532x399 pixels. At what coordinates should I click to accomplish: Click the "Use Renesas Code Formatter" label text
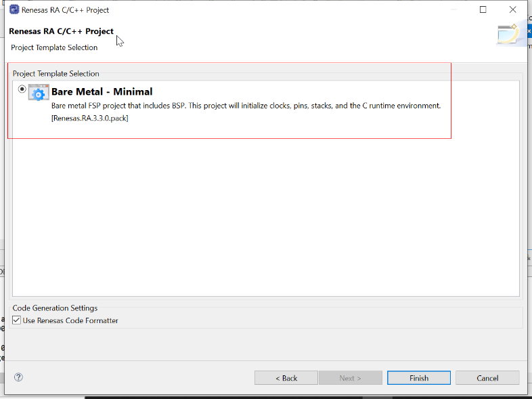point(70,320)
